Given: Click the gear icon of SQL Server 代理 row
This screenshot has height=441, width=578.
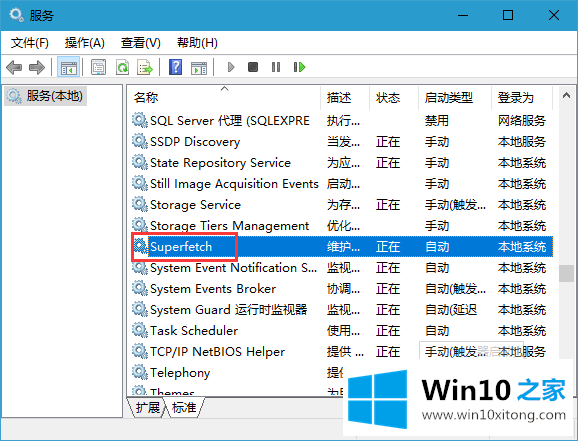Looking at the screenshot, I should pos(140,120).
